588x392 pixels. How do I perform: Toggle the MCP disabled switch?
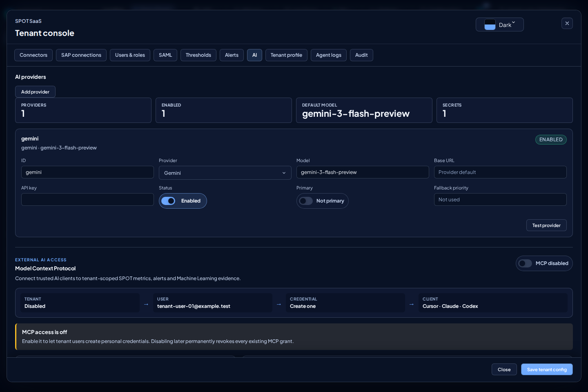click(544, 263)
